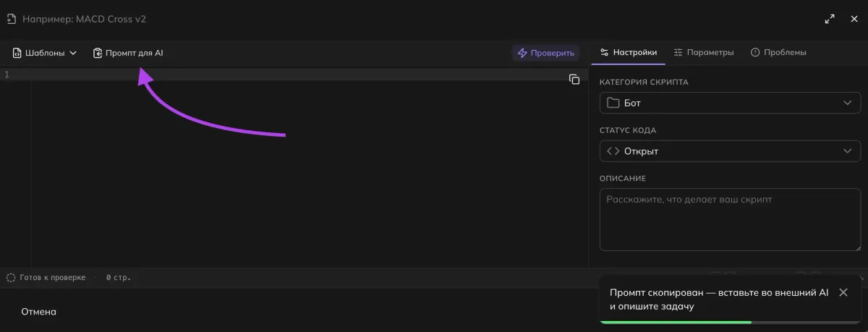Screen dimensions: 868x332
Task: Click the Проверить button
Action: [x=546, y=53]
